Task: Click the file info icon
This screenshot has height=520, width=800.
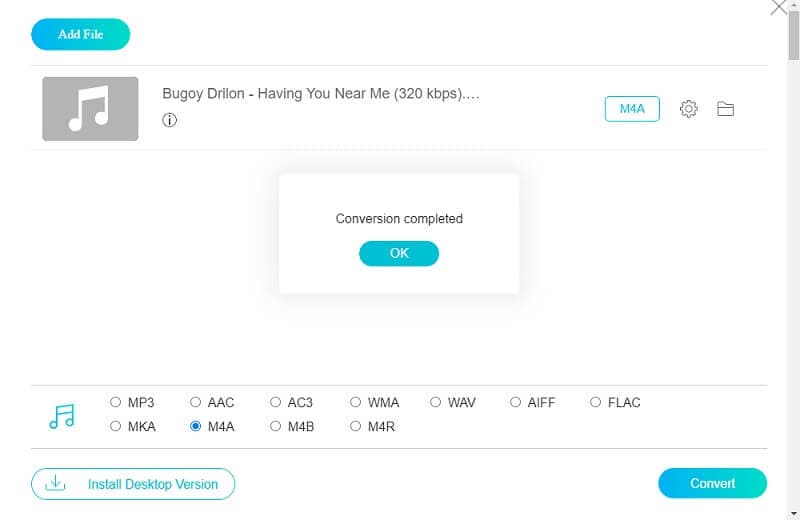Action: point(170,120)
